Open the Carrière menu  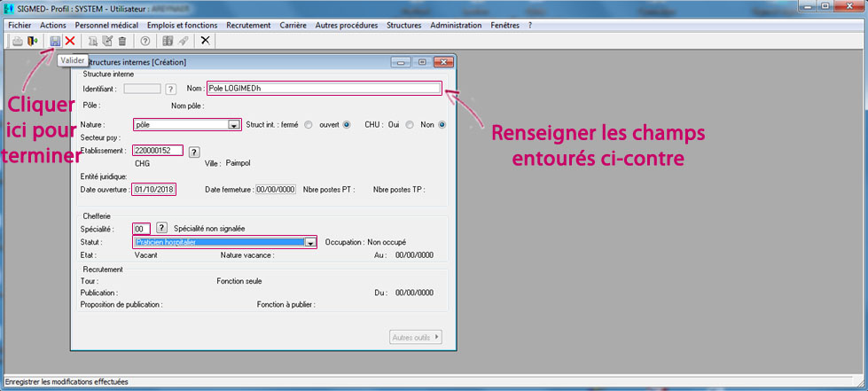293,25
